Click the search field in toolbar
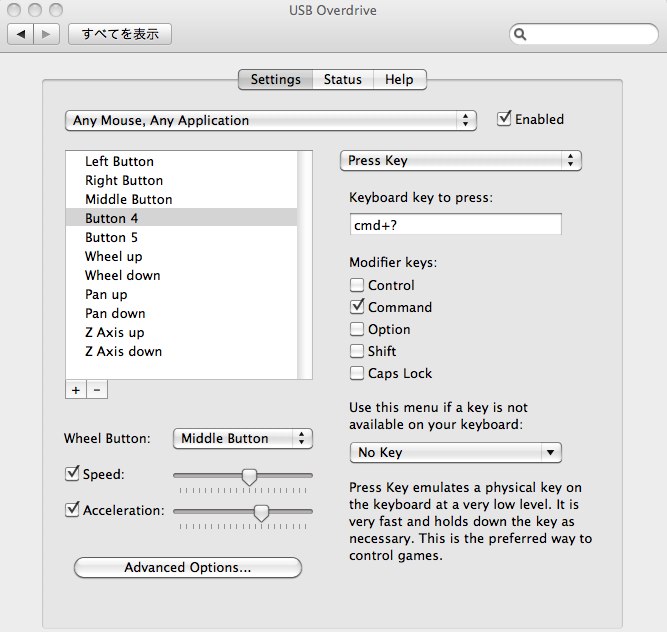The width and height of the screenshot is (667, 632). click(584, 34)
